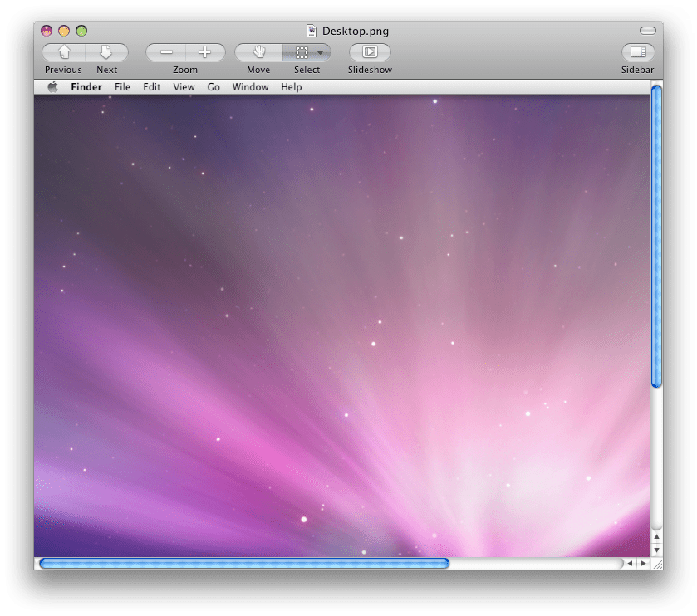Choose the rectangular Select tool
Screen dimensions: 697x616
point(301,52)
